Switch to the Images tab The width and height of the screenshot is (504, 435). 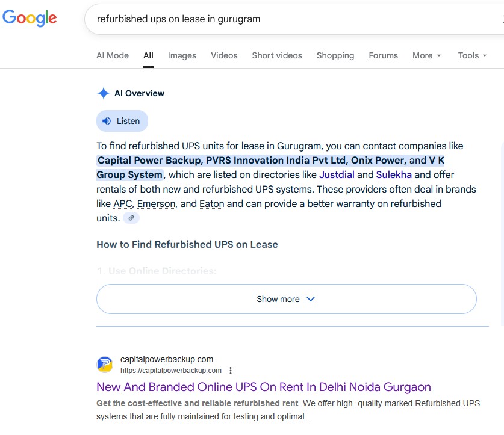(x=182, y=55)
